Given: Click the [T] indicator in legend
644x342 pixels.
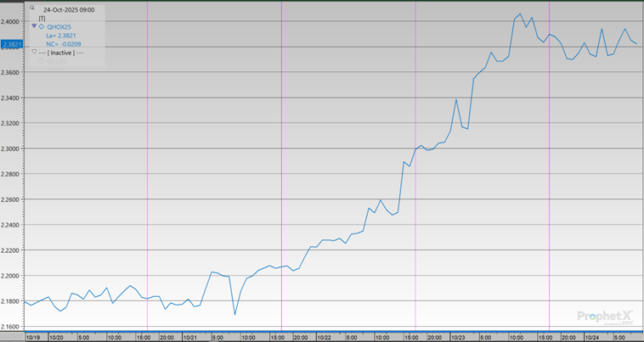Looking at the screenshot, I should pyautogui.click(x=42, y=18).
